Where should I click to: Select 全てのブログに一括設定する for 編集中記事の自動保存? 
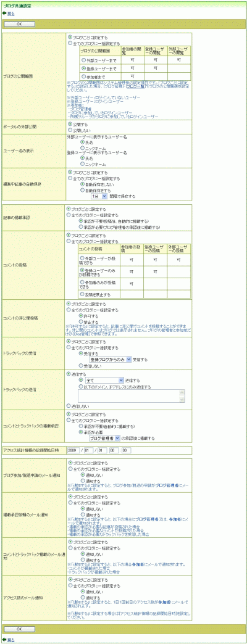[69, 179]
